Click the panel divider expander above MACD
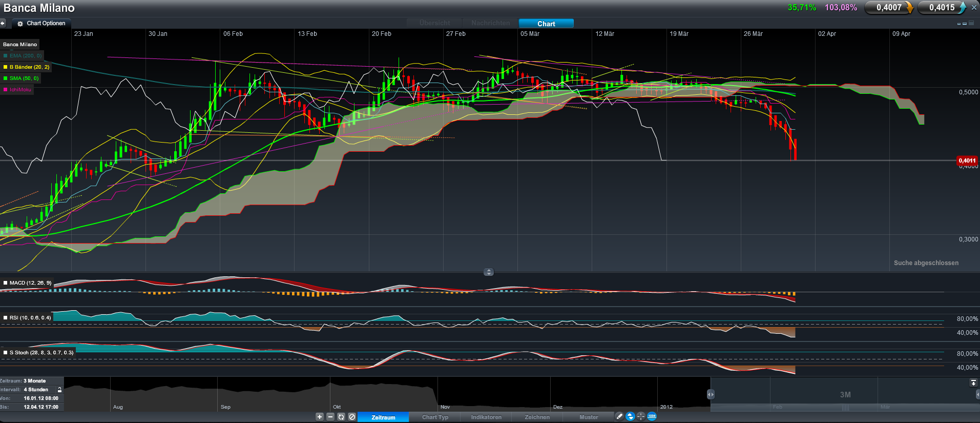980x423 pixels. pyautogui.click(x=489, y=272)
